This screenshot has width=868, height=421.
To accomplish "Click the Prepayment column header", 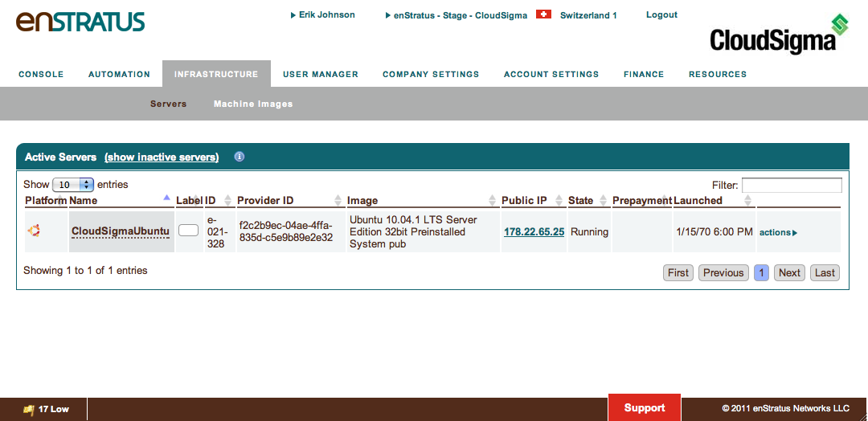I will (642, 200).
